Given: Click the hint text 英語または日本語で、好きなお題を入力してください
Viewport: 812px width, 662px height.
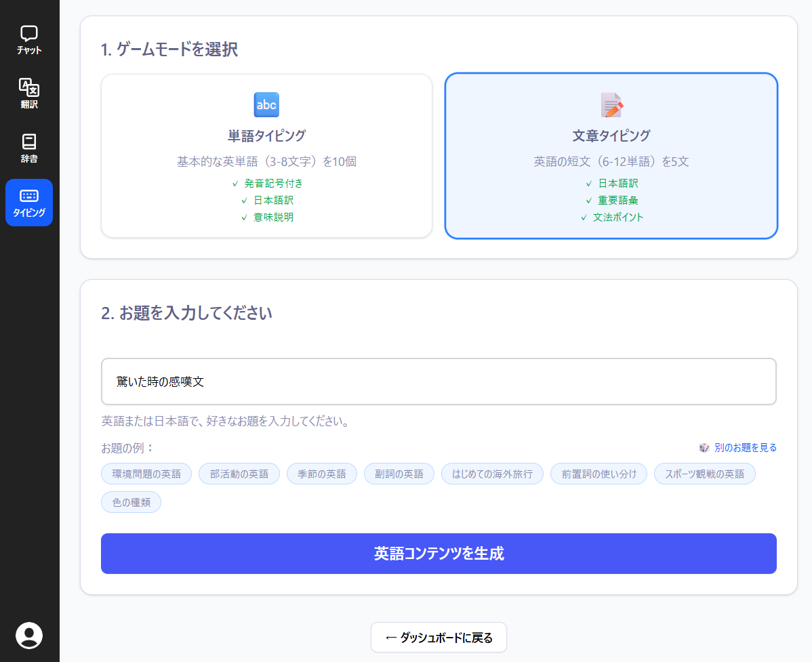Looking at the screenshot, I should tap(225, 421).
